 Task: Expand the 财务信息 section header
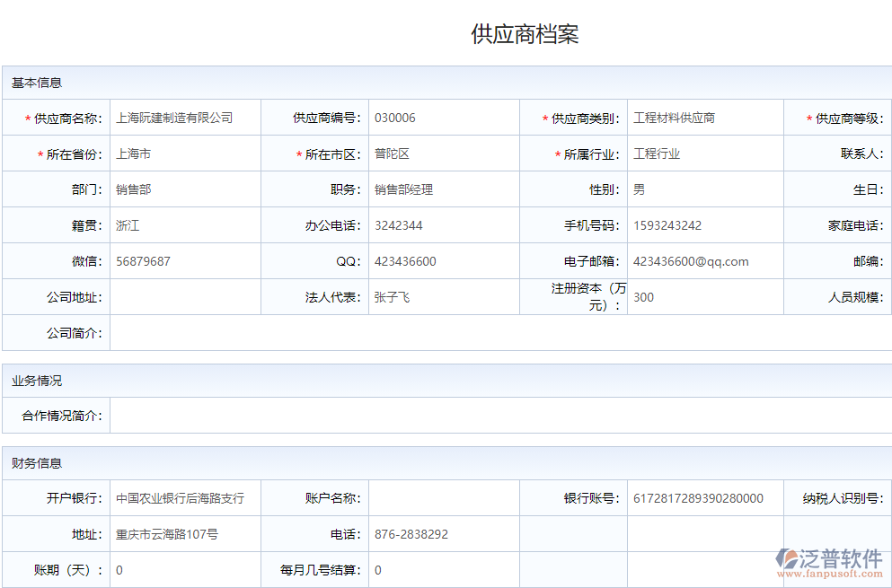tap(37, 463)
